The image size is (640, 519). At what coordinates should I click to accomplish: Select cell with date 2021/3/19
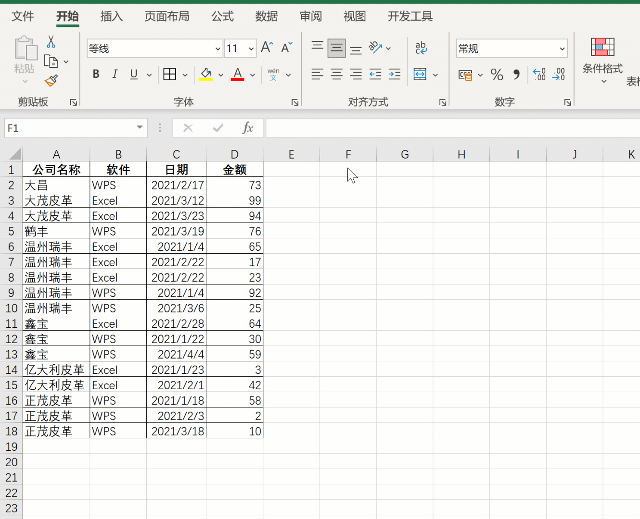coord(177,231)
